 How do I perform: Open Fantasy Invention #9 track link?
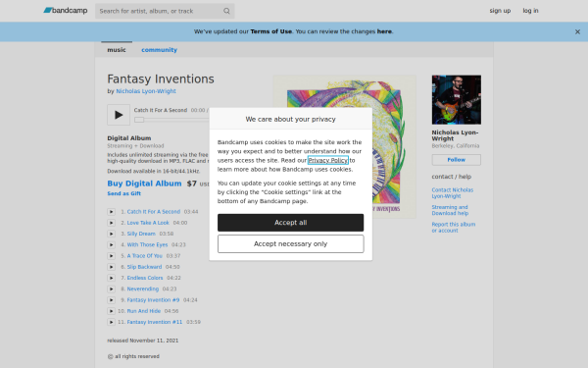click(x=153, y=300)
